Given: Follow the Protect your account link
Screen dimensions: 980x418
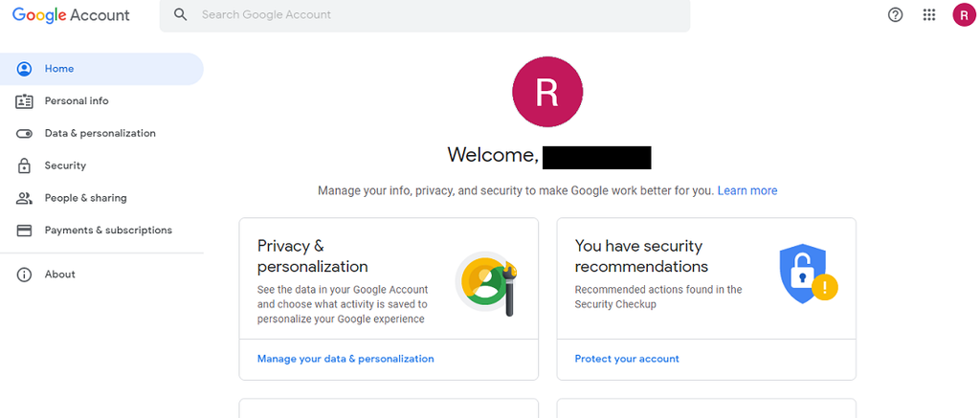Looking at the screenshot, I should [x=627, y=359].
